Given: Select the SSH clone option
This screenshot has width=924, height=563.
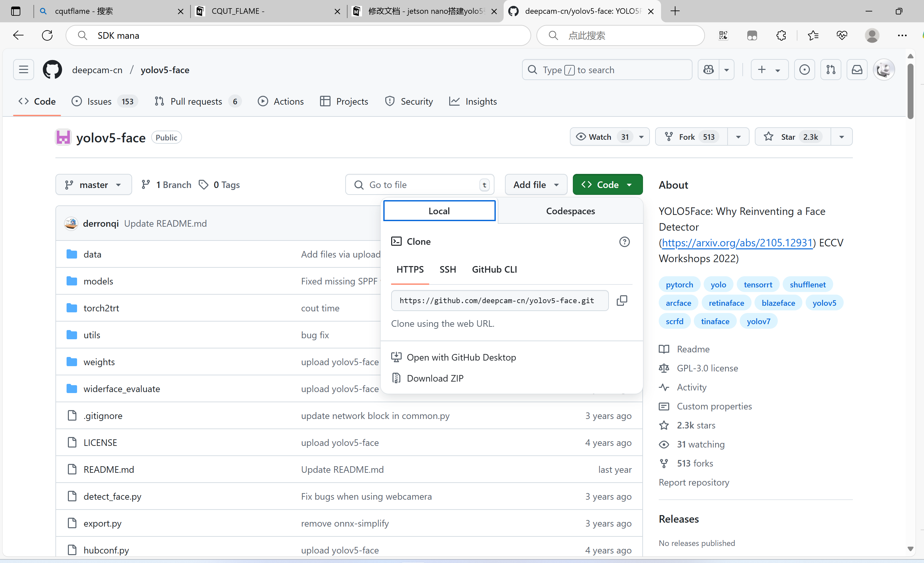Looking at the screenshot, I should click(x=448, y=269).
